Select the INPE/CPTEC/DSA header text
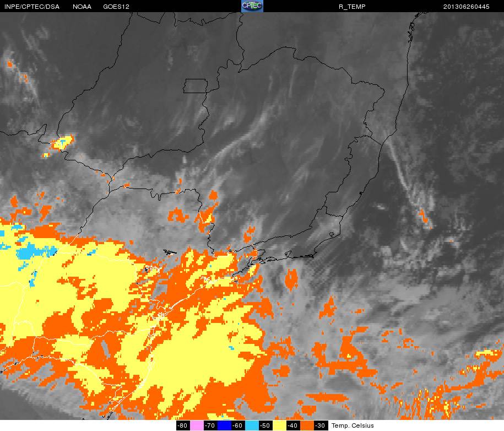This screenshot has height=431, width=504. [31, 7]
